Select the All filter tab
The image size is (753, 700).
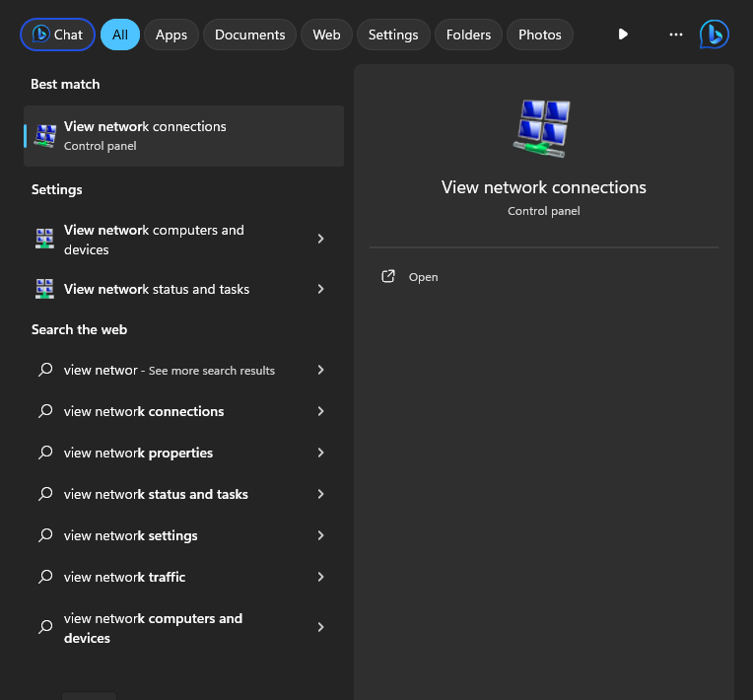click(x=120, y=35)
